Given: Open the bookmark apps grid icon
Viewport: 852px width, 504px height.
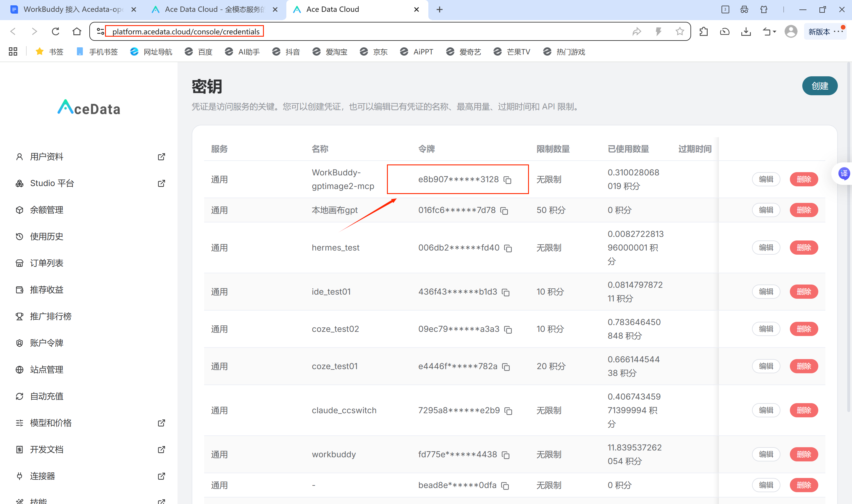Looking at the screenshot, I should coord(13,52).
